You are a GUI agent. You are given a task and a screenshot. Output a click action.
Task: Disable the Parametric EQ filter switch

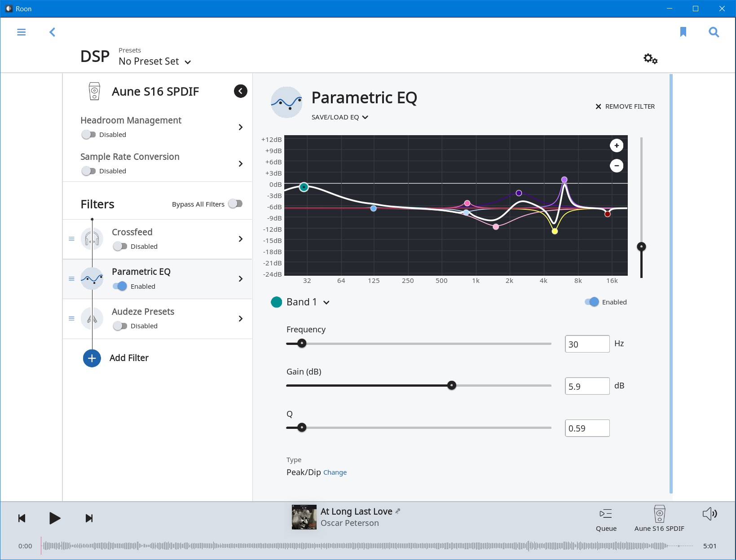(x=120, y=286)
